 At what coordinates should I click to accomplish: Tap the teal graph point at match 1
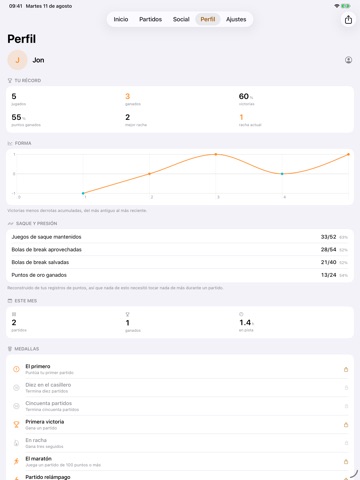pyautogui.click(x=83, y=193)
